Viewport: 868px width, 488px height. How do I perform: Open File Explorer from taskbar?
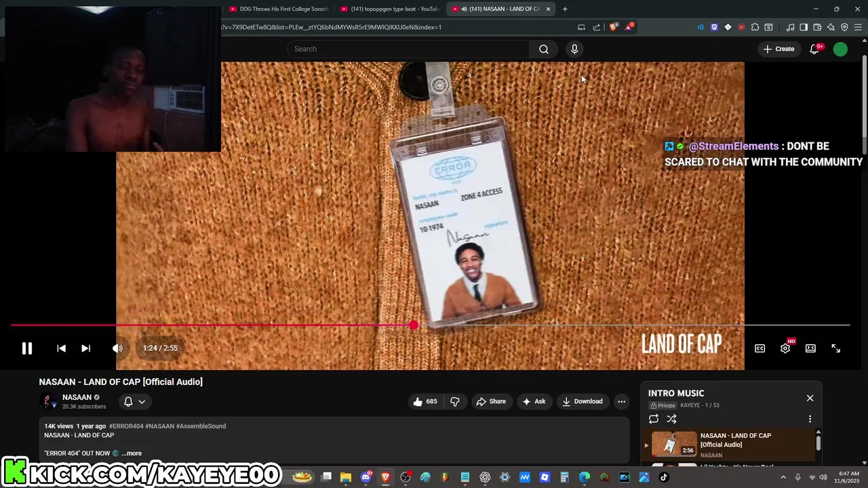click(x=346, y=477)
